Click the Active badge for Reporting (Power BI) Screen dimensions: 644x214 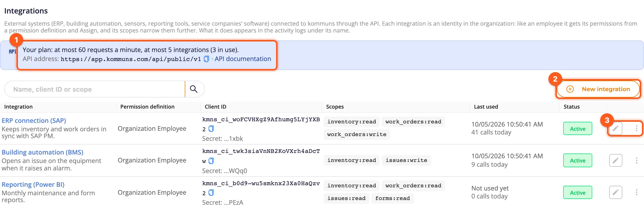pos(577,193)
